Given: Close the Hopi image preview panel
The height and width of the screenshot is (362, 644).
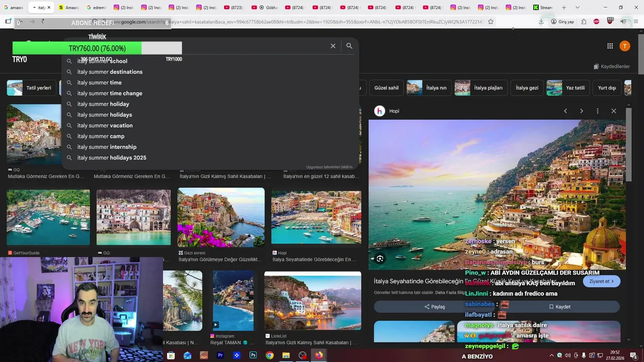Looking at the screenshot, I should 614,111.
